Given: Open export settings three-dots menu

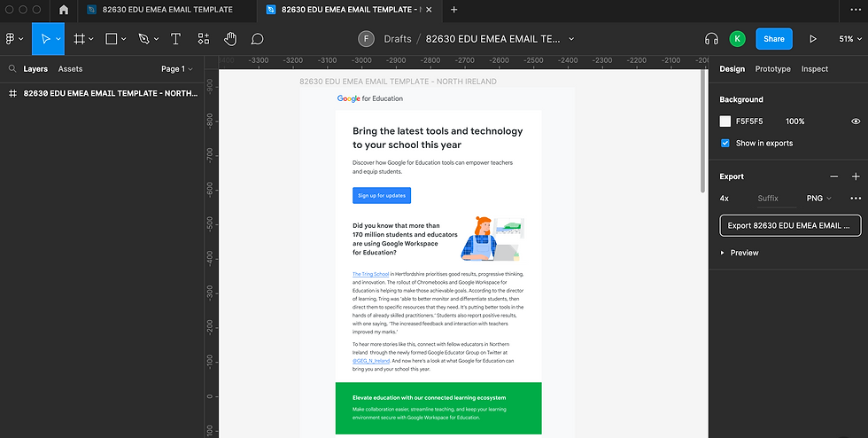Looking at the screenshot, I should coord(856,198).
